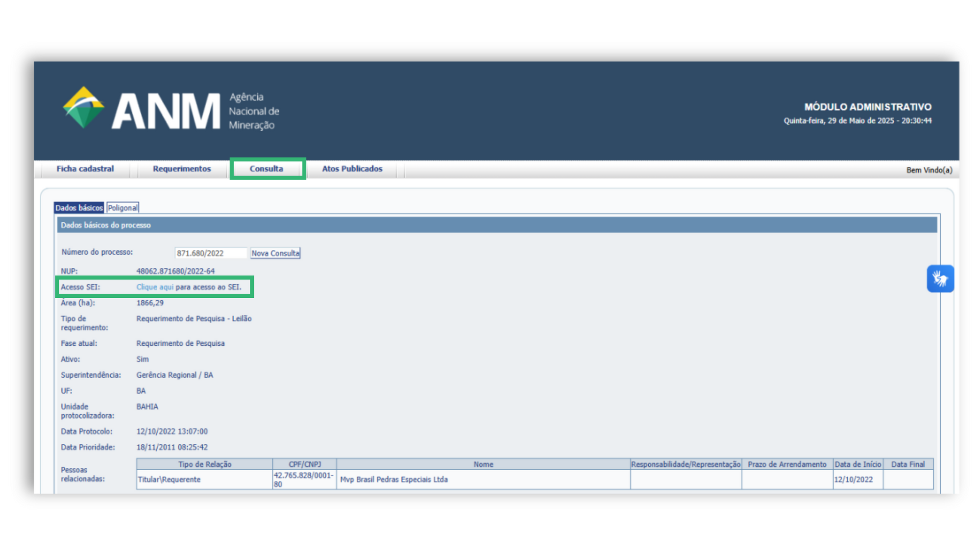Screen dimensions: 980x551
Task: Click the 'Data Final' column header
Action: coord(908,464)
